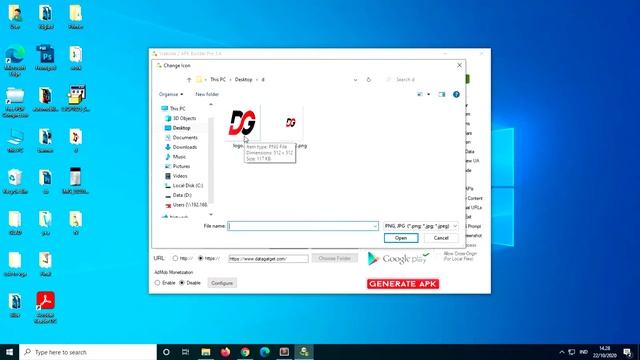Click Open button in dialog

tap(401, 238)
